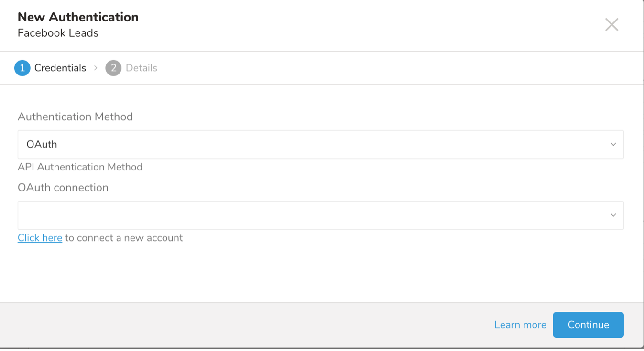Click the New Authentication dialog title

pos(78,17)
